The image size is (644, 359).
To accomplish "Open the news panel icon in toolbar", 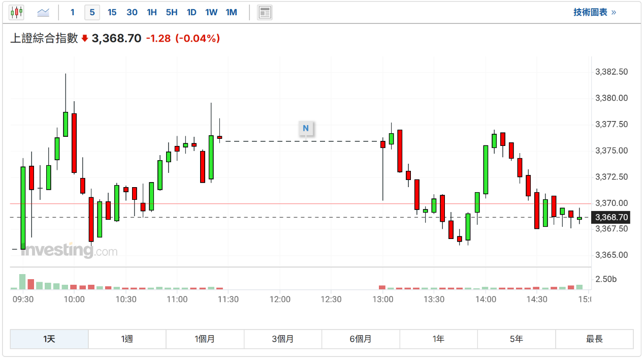I will coord(265,12).
